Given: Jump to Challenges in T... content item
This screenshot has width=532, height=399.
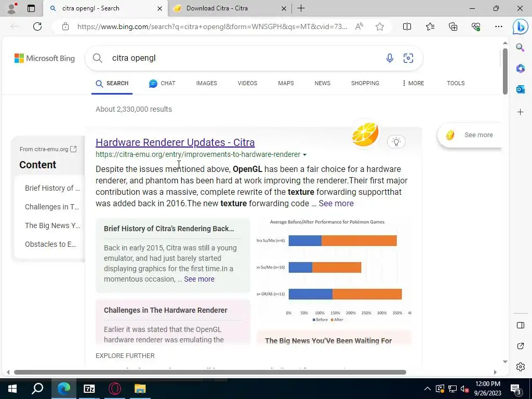Looking at the screenshot, I should coord(51,207).
